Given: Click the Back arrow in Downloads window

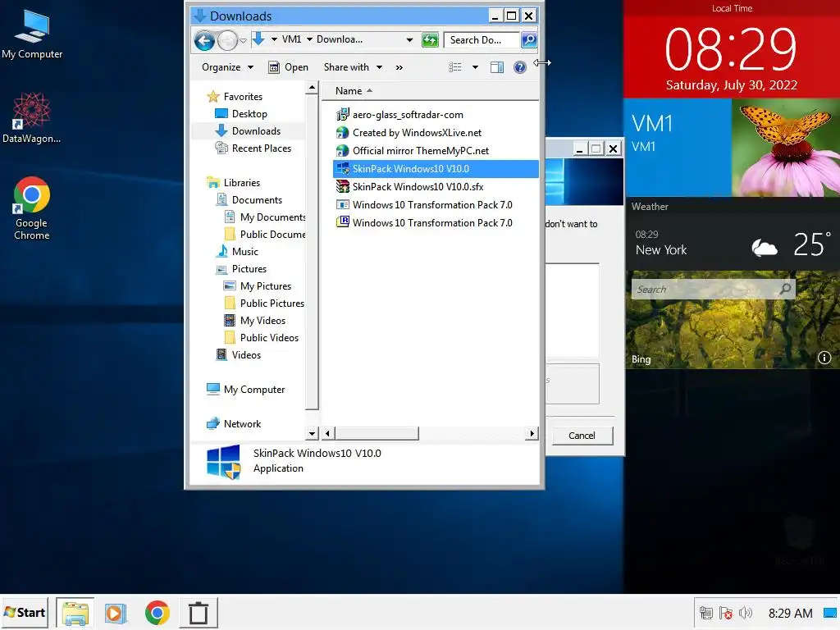Looking at the screenshot, I should coord(204,40).
